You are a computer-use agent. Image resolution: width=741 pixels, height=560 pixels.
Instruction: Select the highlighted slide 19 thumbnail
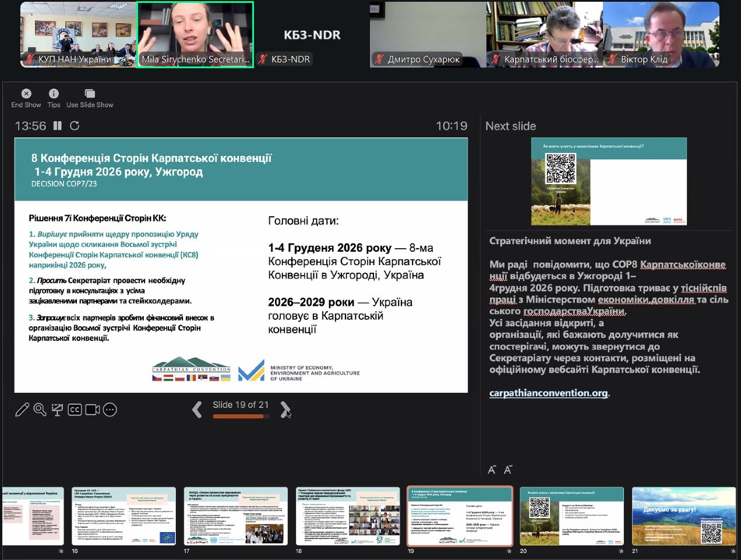coord(460,516)
